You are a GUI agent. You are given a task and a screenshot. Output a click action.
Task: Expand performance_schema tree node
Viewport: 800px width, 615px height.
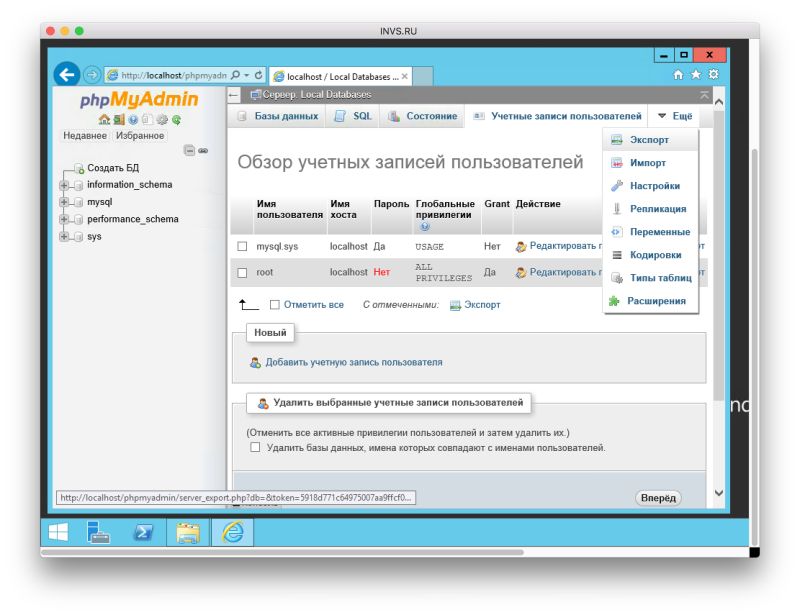click(64, 219)
